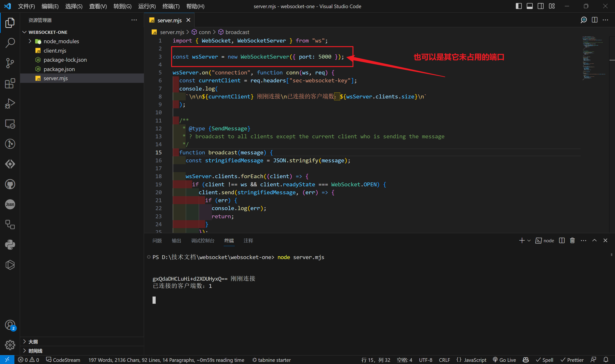Screen dimensions: 615x364
Task: Expand the node_modules folder
Action: click(30, 41)
